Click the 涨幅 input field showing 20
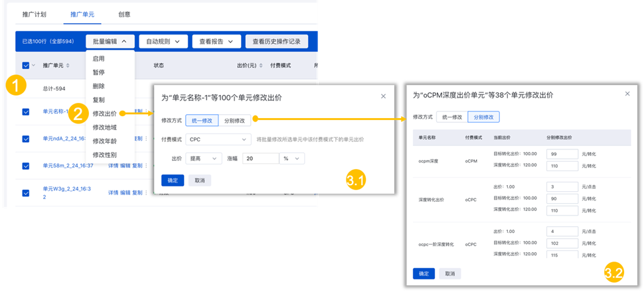The image size is (644, 292). click(260, 159)
